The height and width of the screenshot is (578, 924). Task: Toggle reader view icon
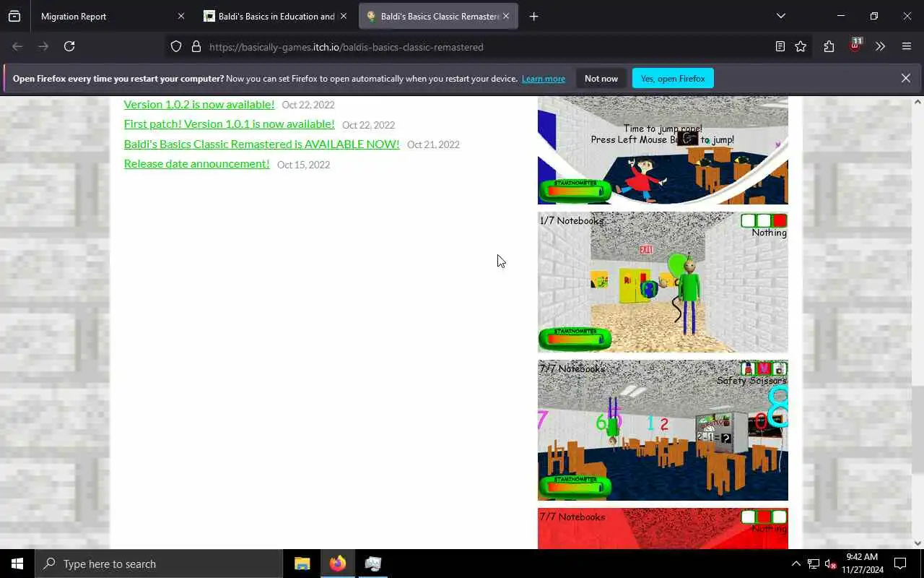[780, 46]
